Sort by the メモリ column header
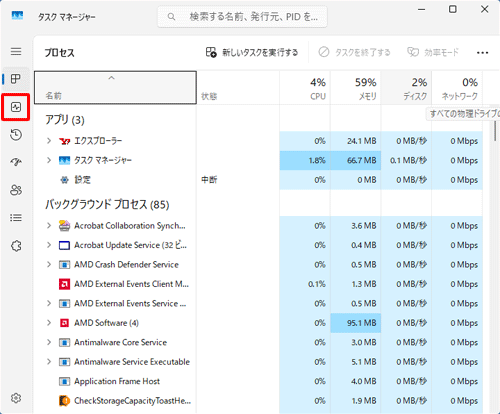 356,88
